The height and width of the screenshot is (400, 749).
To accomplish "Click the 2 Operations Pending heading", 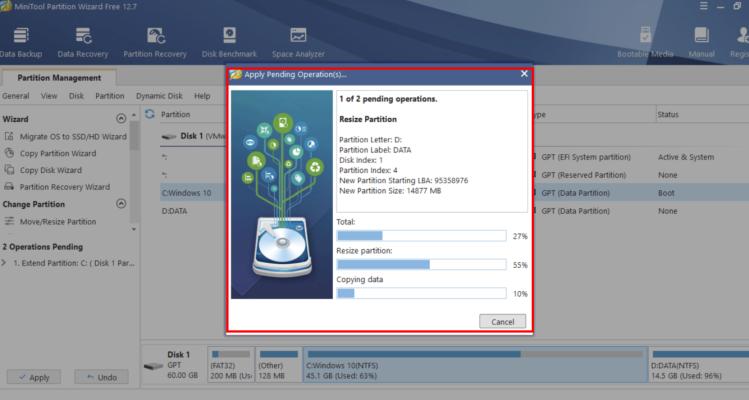I will (x=43, y=247).
